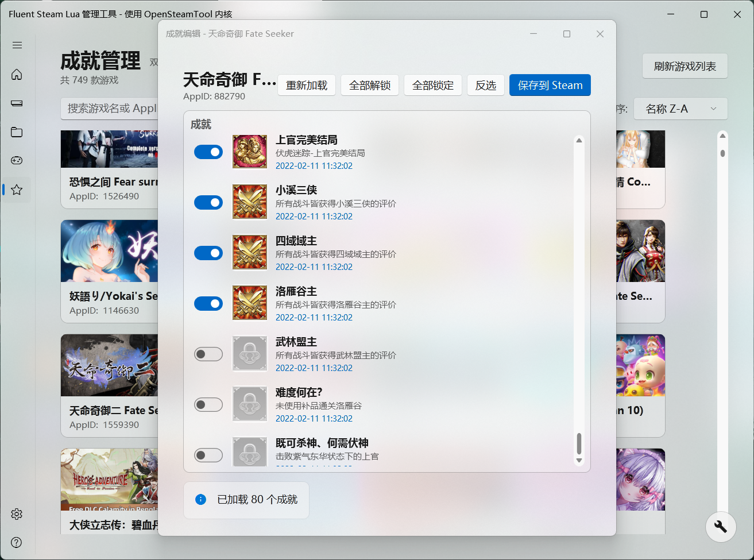Click achievement list scroll up arrow
The image size is (754, 560).
(579, 140)
